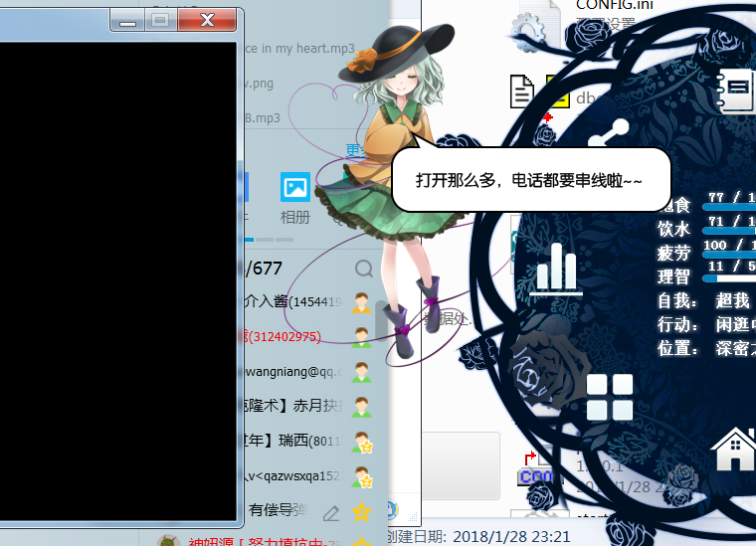Viewport: 756px width, 546px height.
Task: Click the 饱食 77 progress bar
Action: (x=729, y=207)
